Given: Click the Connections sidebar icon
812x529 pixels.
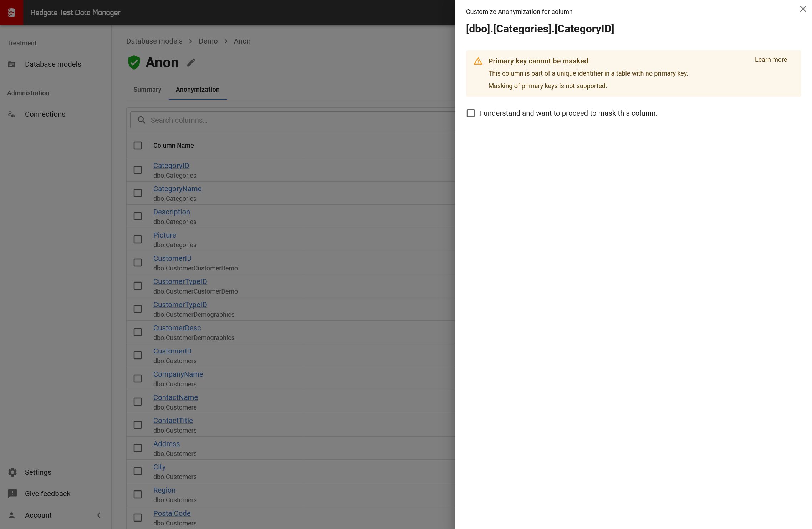Looking at the screenshot, I should tap(12, 115).
